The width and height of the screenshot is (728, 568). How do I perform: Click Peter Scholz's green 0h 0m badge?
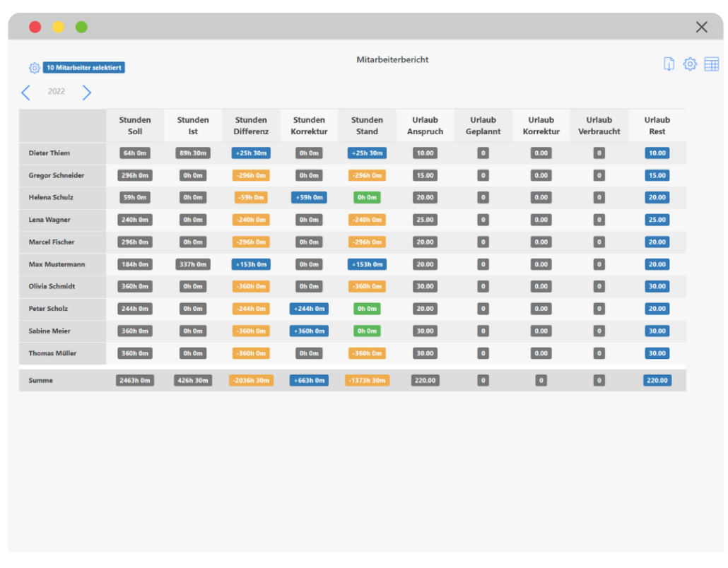pos(367,309)
